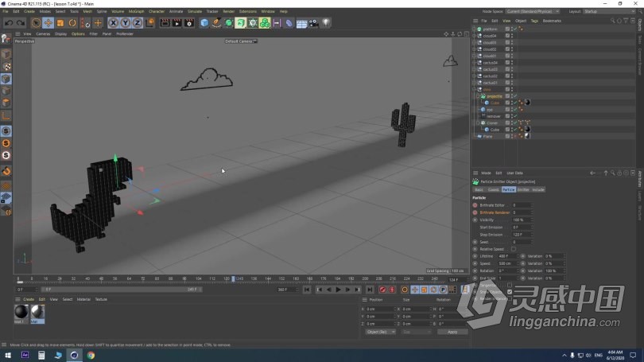Open the viewport Cameras menu
Viewport: 644px width, 362px height.
pyautogui.click(x=43, y=34)
